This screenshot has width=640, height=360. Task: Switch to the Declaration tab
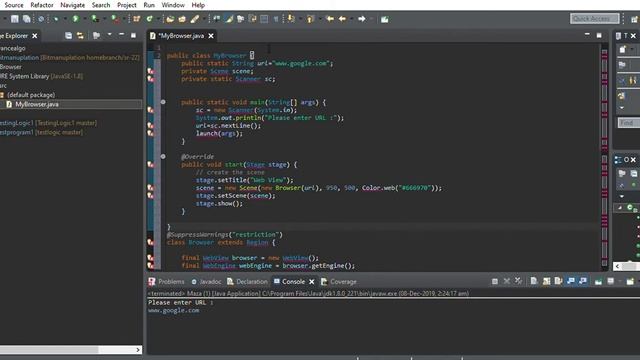[x=247, y=282]
